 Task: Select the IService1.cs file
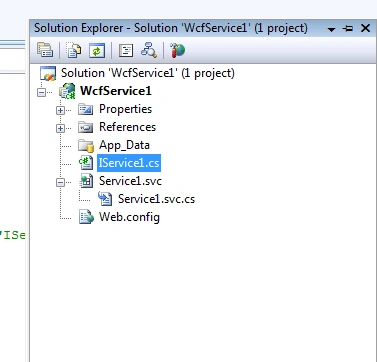(x=129, y=163)
